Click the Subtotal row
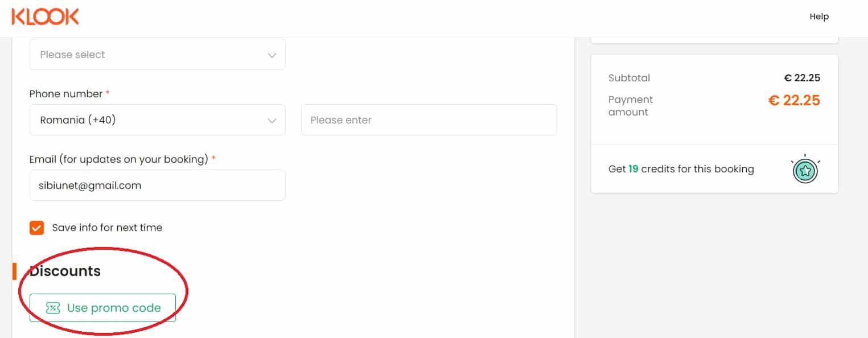The height and width of the screenshot is (338, 868). (x=714, y=78)
